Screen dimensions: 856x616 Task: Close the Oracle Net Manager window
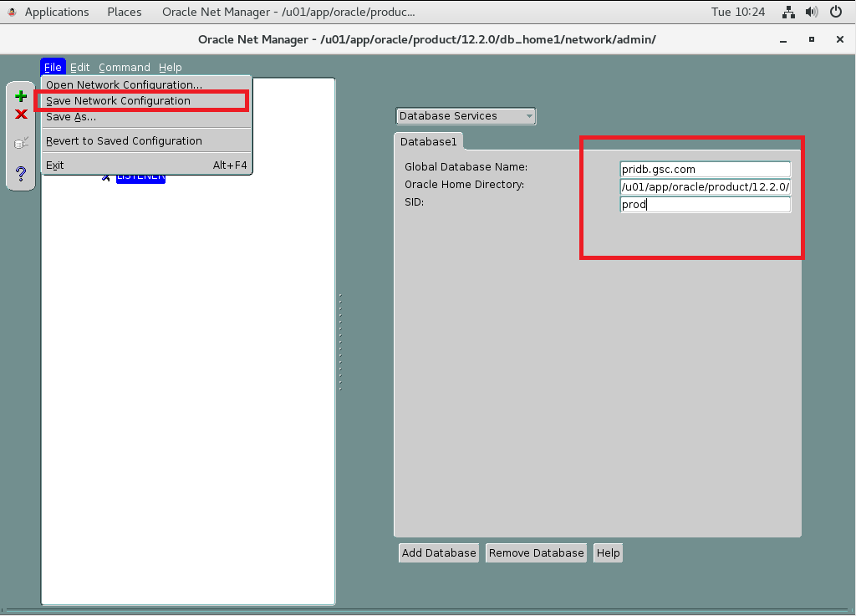pos(840,40)
